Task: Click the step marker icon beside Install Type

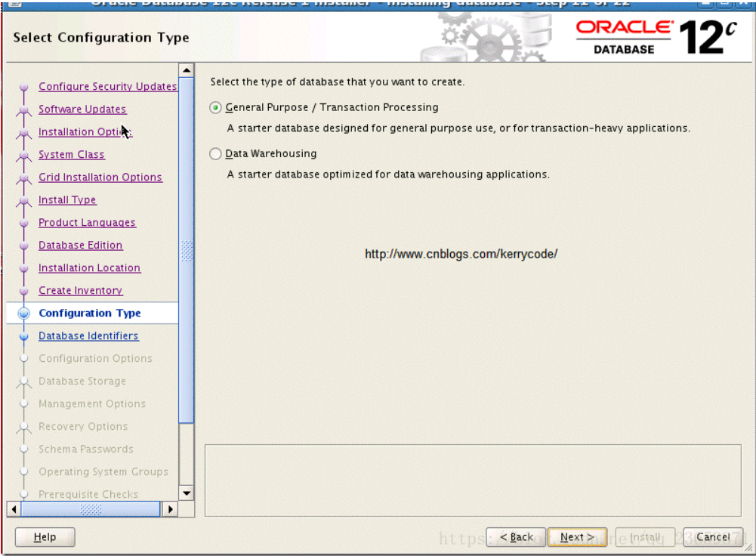Action: click(x=23, y=201)
